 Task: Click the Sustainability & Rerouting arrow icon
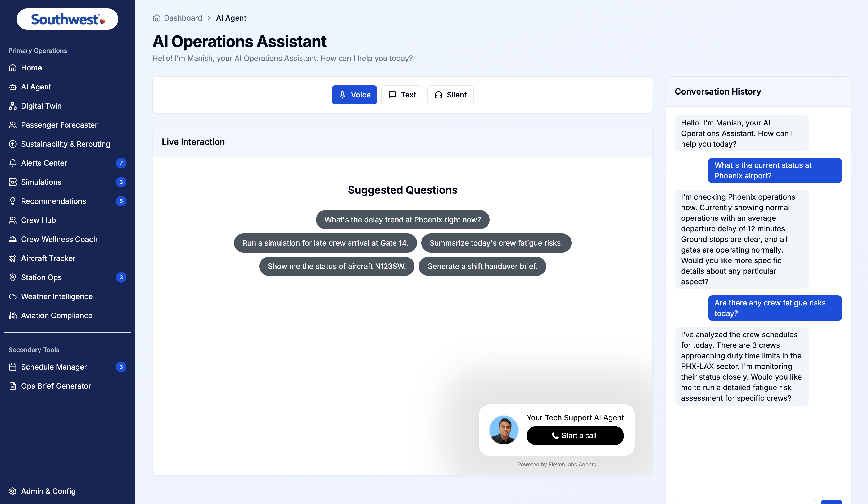pos(13,144)
